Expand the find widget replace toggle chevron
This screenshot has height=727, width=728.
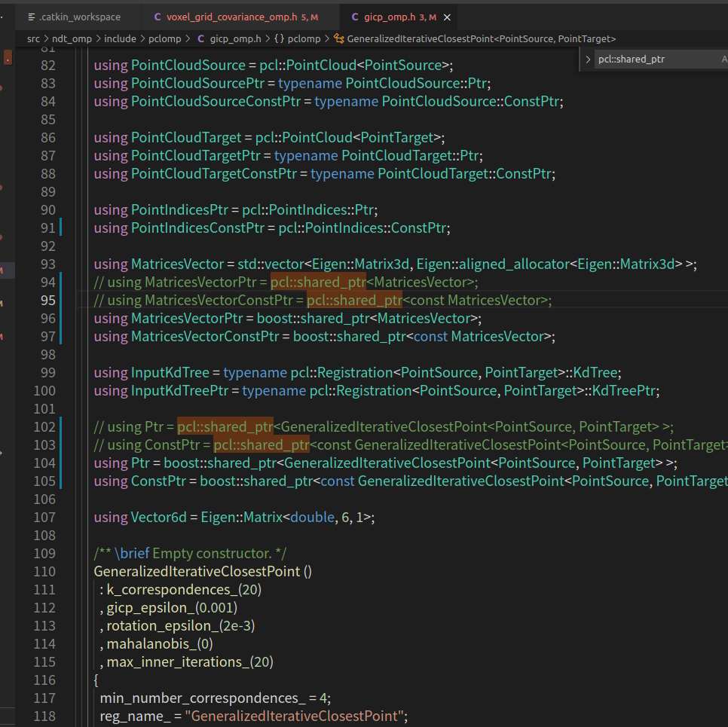[588, 60]
